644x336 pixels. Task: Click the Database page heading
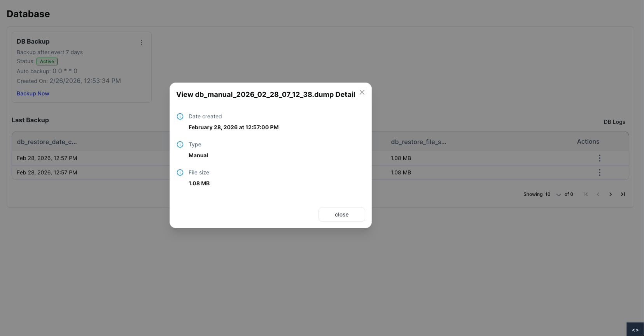(28, 14)
